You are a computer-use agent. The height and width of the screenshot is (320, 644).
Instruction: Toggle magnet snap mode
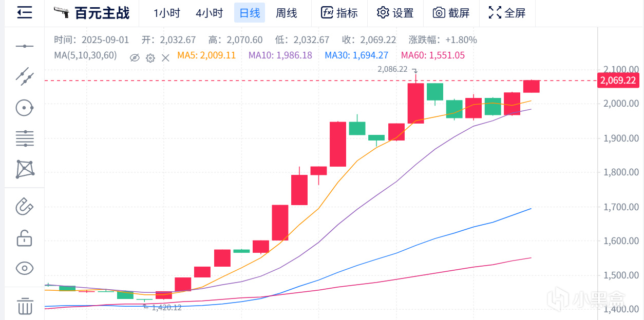(x=24, y=206)
